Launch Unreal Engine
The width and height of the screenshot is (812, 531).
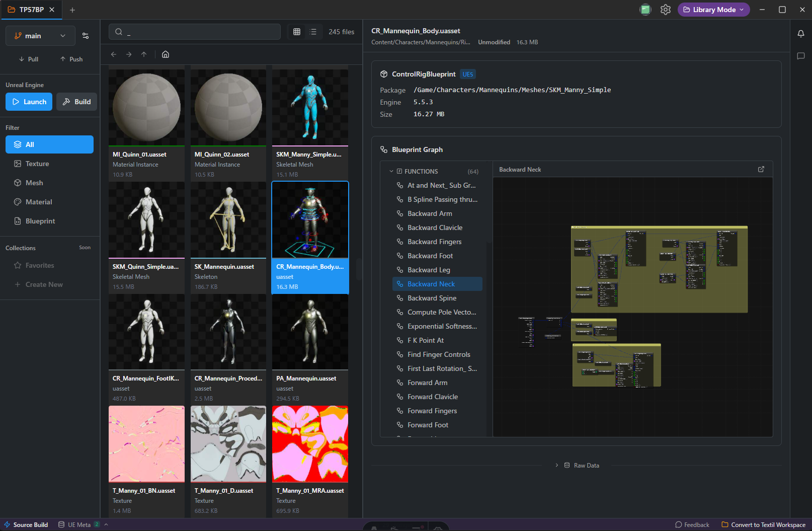[29, 102]
